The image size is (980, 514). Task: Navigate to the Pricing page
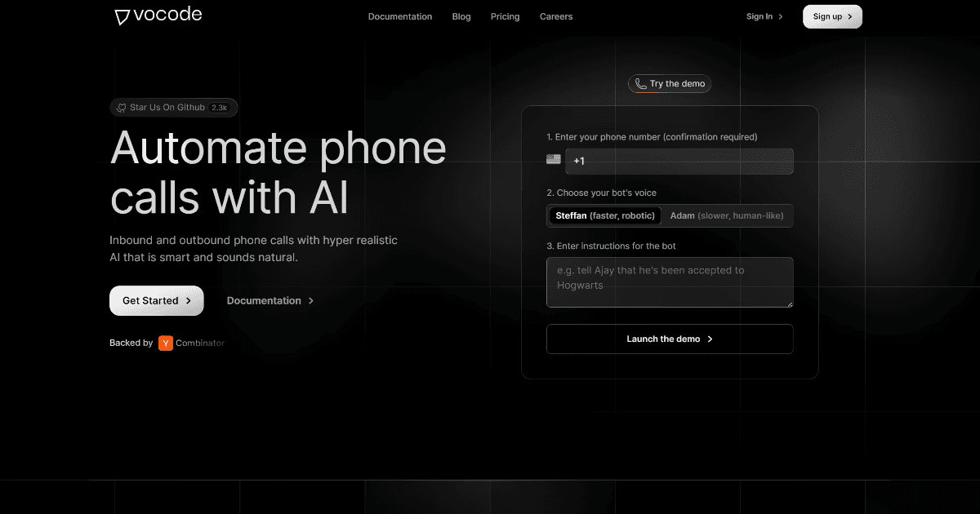coord(505,16)
